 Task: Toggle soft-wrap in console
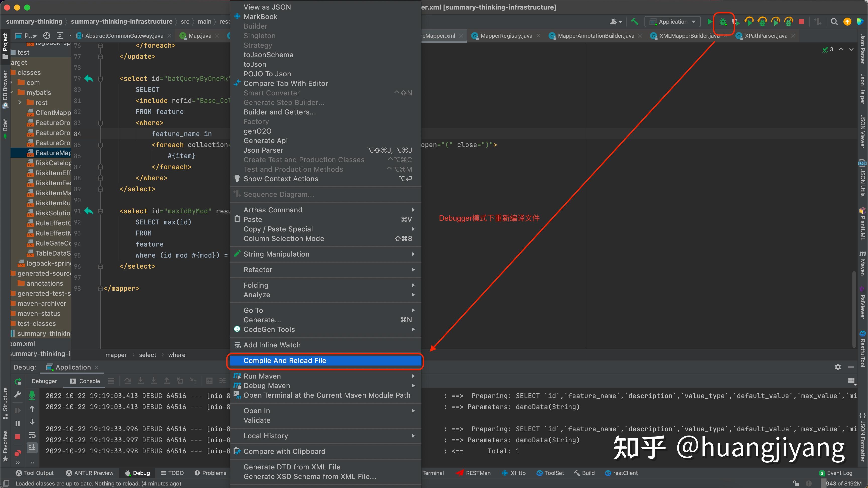32,435
